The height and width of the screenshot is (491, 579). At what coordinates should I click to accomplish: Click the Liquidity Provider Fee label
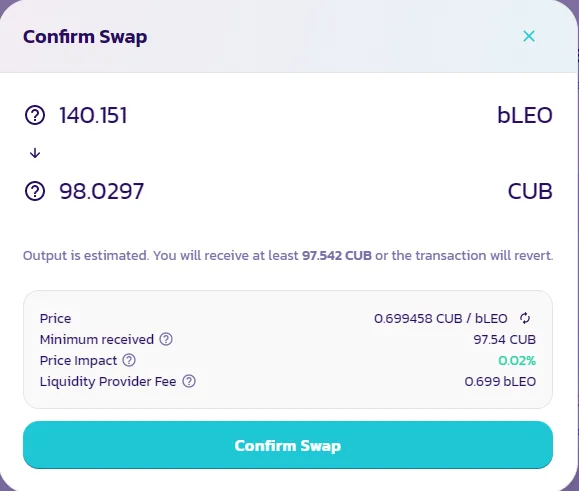[x=108, y=381]
